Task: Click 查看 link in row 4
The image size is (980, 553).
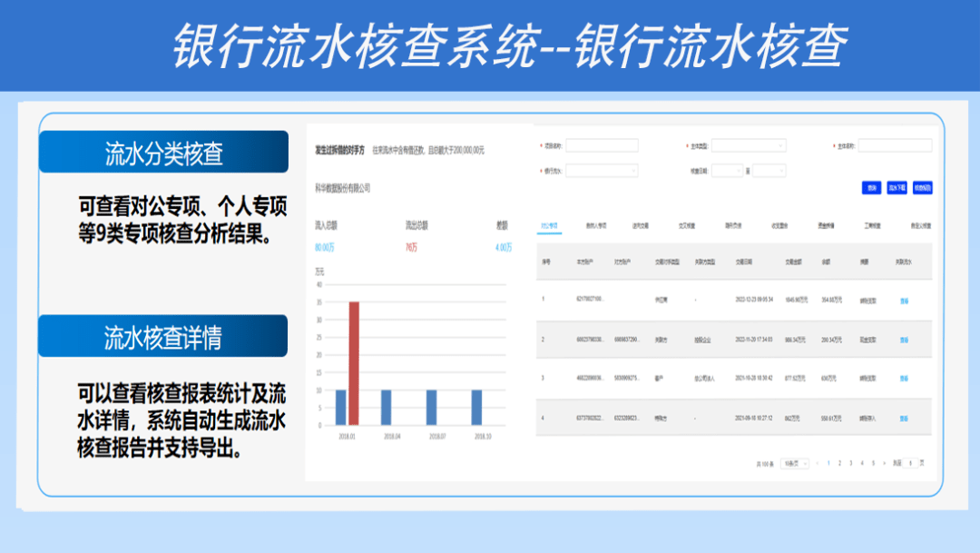Action: point(904,419)
